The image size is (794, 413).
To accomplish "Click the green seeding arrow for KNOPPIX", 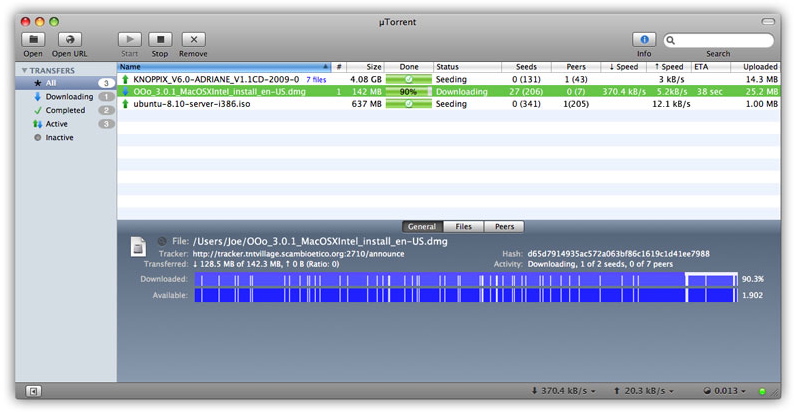I will coord(125,79).
